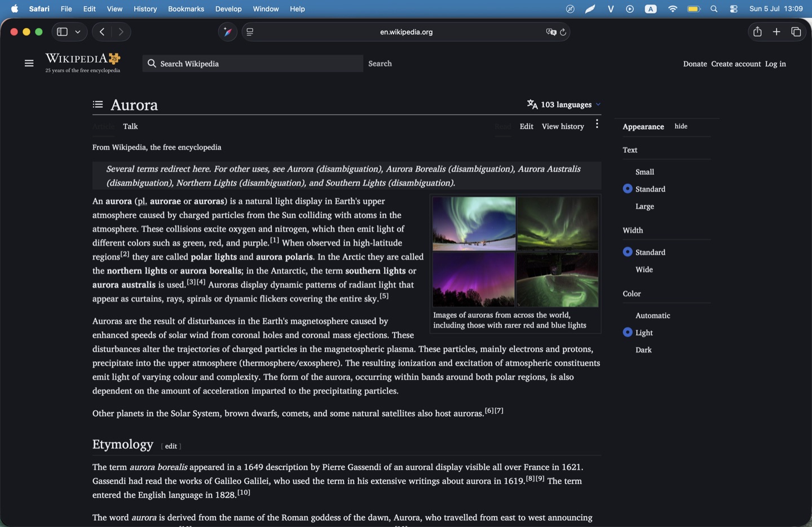This screenshot has height=527, width=812.
Task: Click the Search button next to the search box
Action: point(380,64)
